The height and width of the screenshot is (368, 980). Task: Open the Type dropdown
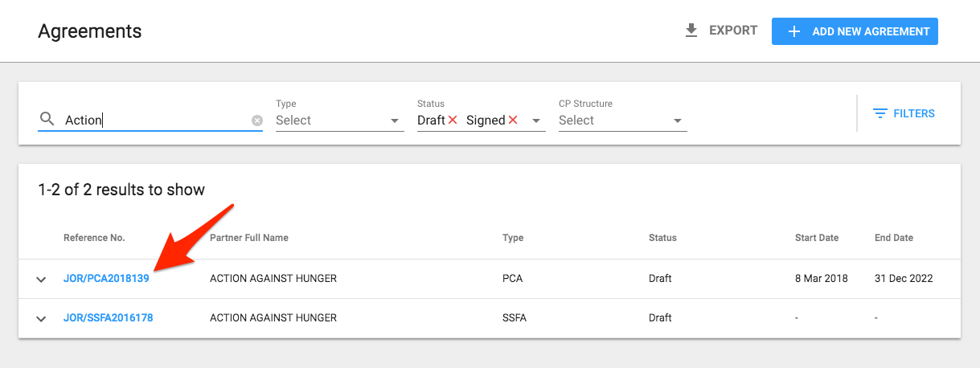click(x=339, y=121)
